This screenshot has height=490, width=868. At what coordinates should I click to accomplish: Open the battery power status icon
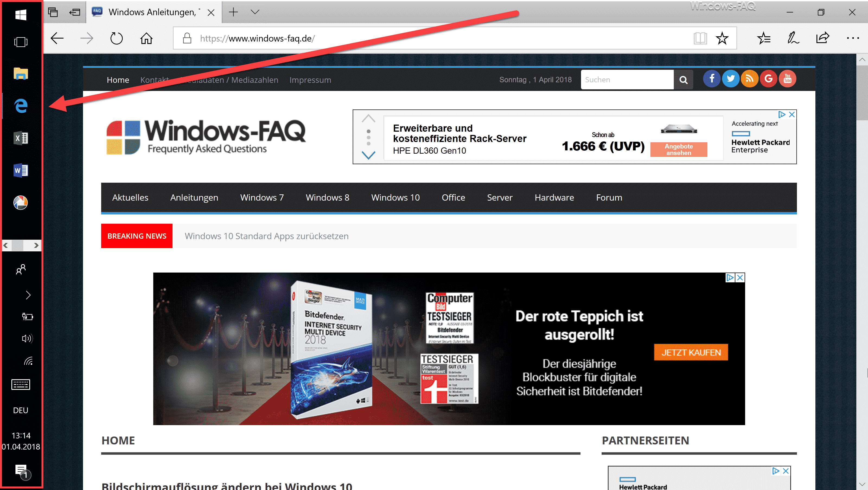click(27, 316)
